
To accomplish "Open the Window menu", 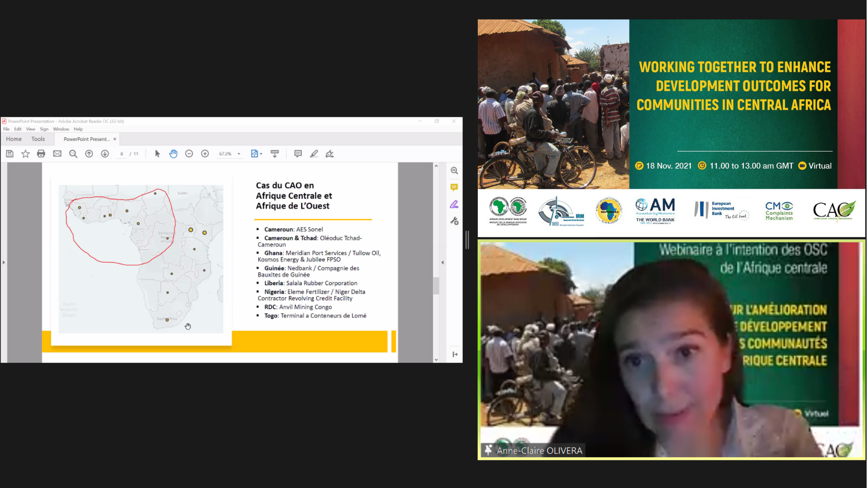I will point(61,129).
